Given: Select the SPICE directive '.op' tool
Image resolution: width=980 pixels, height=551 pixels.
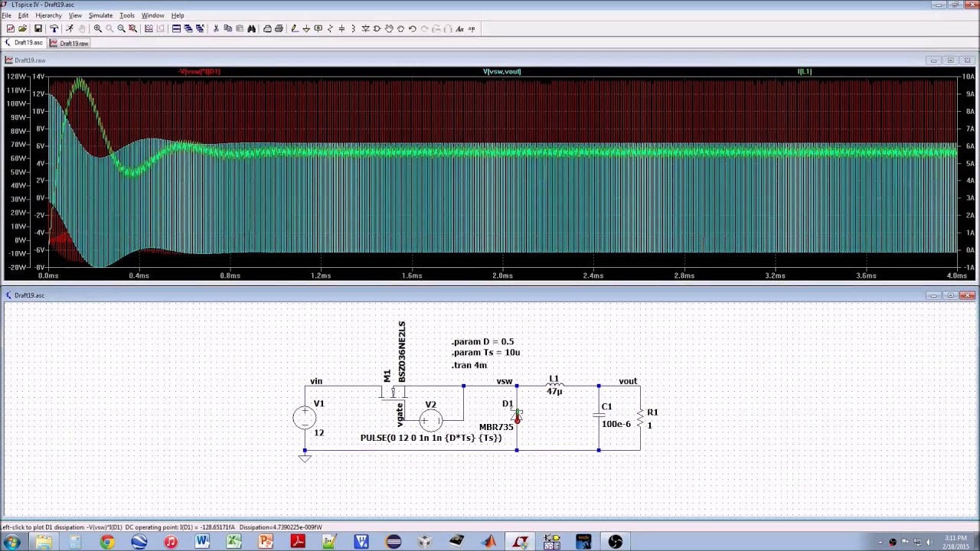Looking at the screenshot, I should (x=472, y=28).
